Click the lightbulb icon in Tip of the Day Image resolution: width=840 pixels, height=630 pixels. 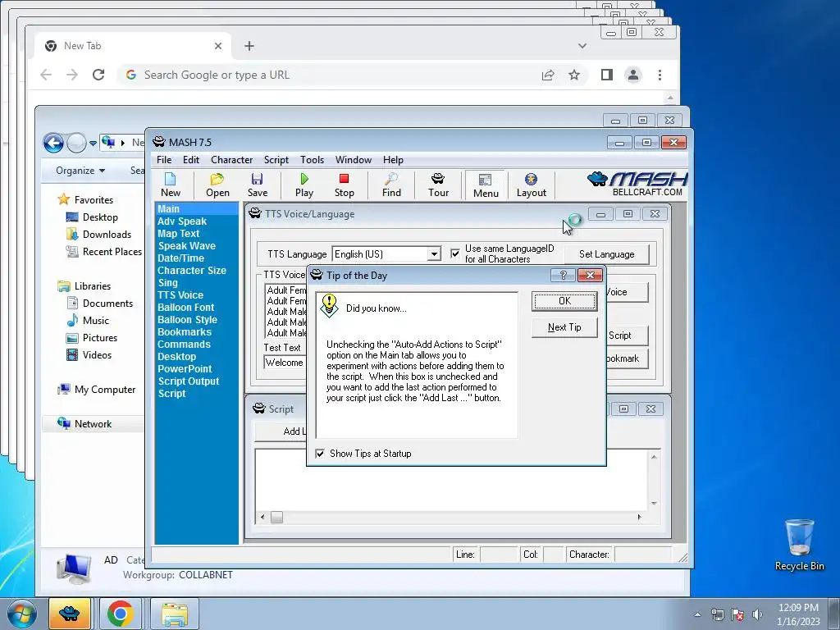[x=329, y=306]
